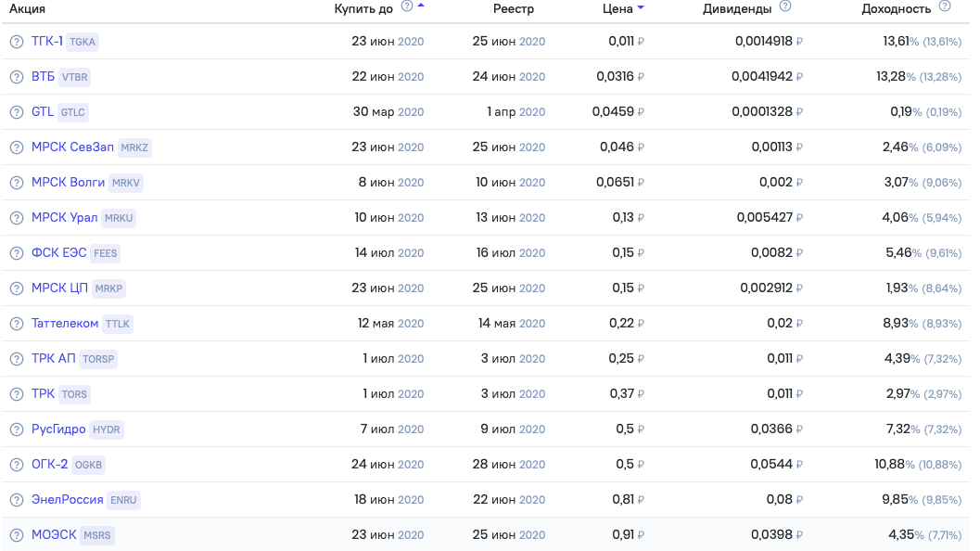Open the МОЭСК stock link
Screen dimensions: 980x551
pos(54,534)
